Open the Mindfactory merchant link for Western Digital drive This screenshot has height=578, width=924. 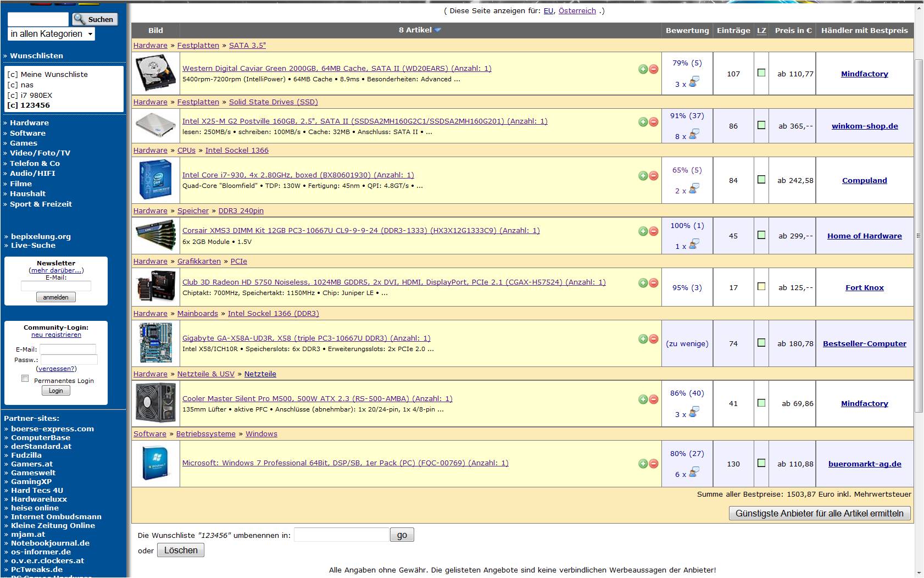coord(865,74)
